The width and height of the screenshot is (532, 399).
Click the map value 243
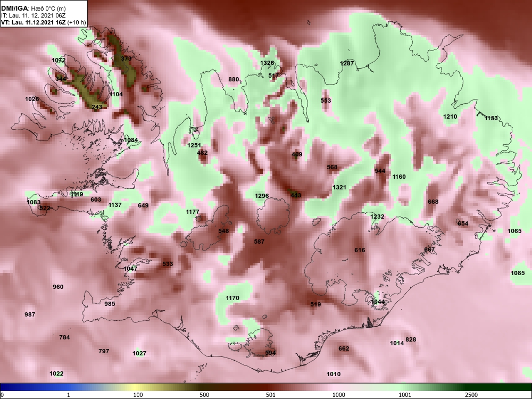point(97,107)
